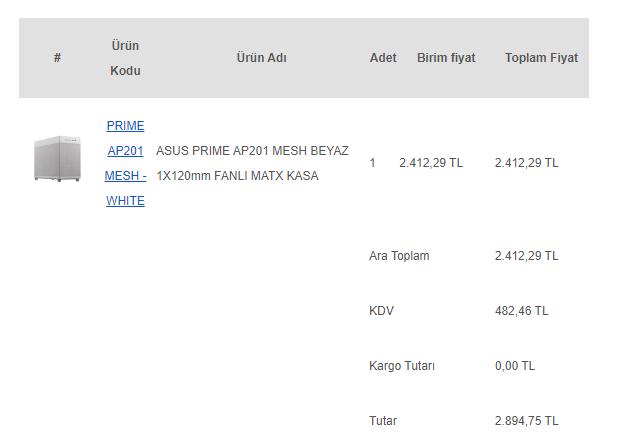Click the ASUS white case product thumbnail
This screenshot has height=437, width=617.
[57, 159]
